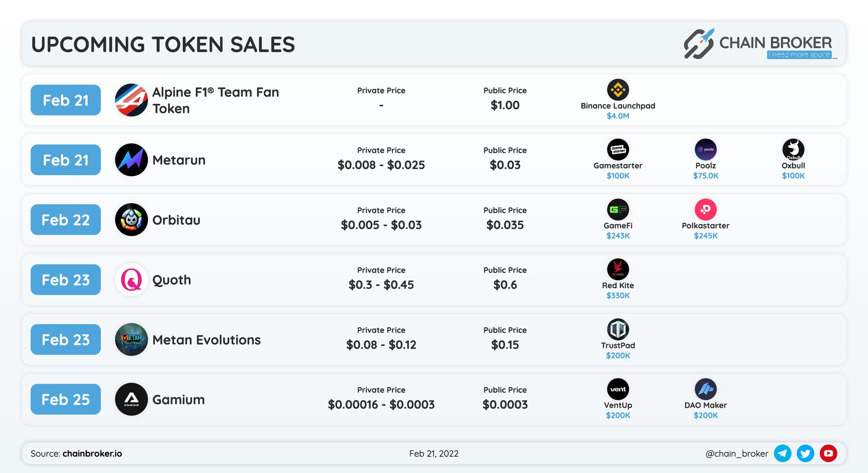868x473 pixels.
Task: Click the 'Feb 21, 2022' footer date
Action: [434, 454]
